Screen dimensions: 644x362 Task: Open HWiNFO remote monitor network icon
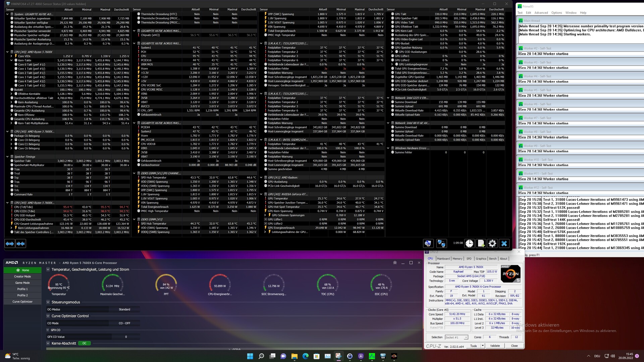441,244
